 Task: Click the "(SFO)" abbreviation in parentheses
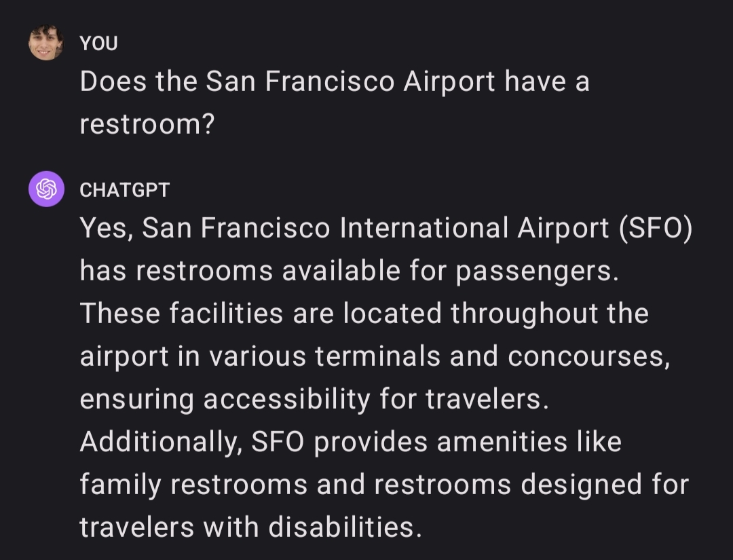655,228
